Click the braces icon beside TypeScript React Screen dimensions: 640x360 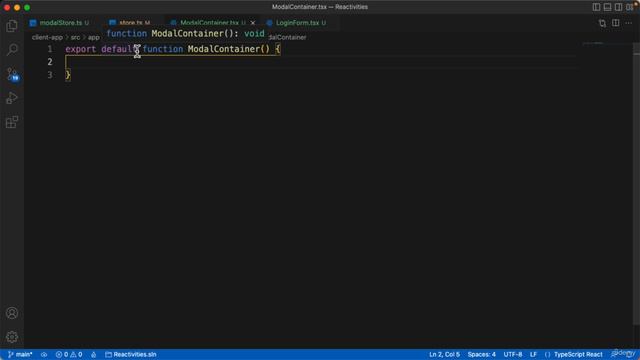(547, 354)
